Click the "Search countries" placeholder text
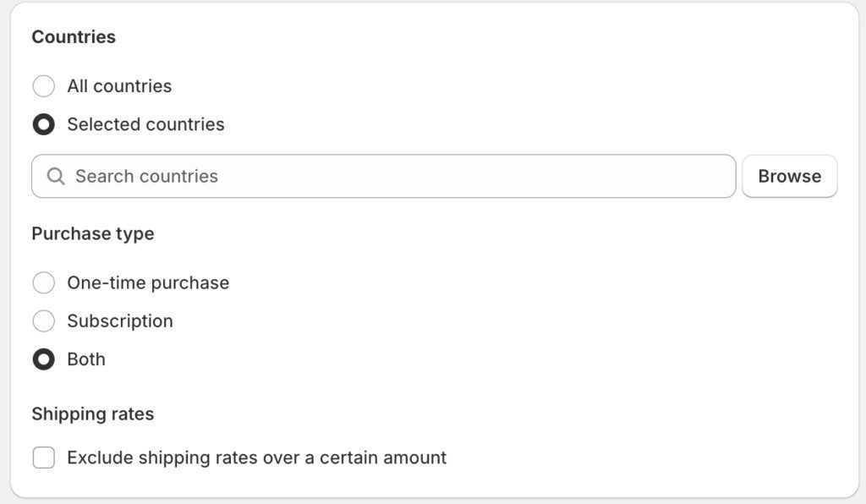The height and width of the screenshot is (504, 866). tap(146, 176)
